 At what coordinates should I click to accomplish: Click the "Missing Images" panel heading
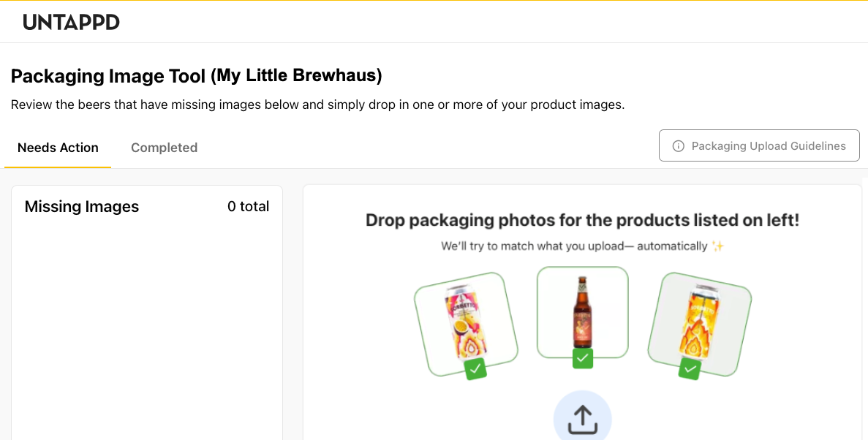(82, 207)
